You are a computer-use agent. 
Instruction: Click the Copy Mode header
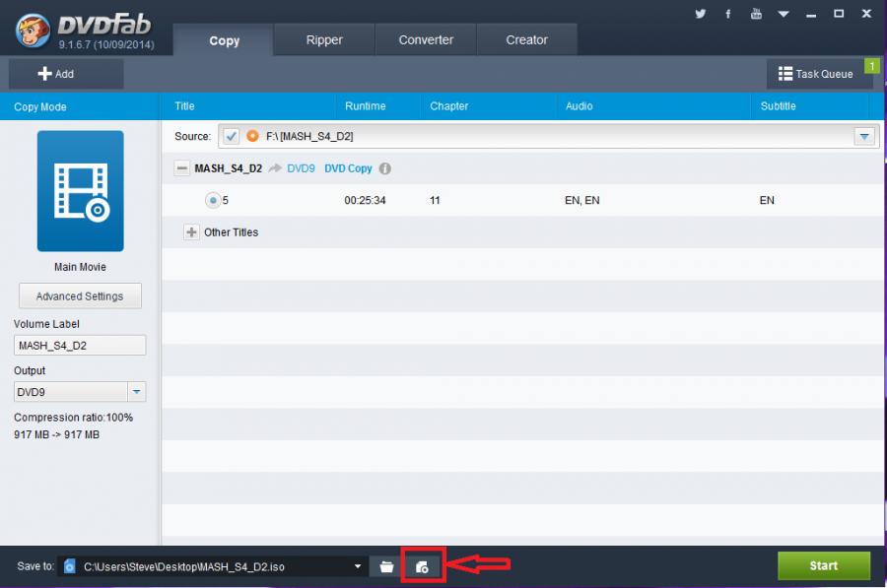[x=40, y=106]
